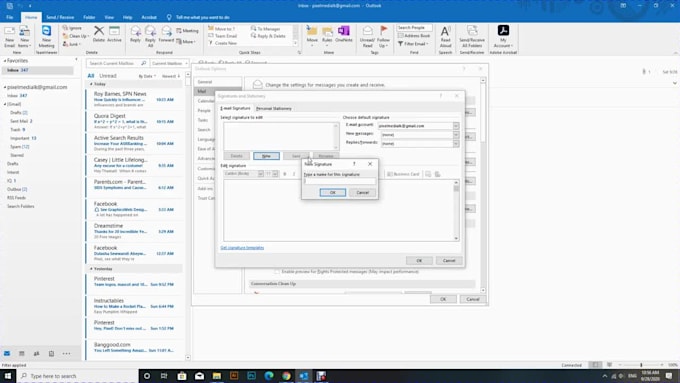Enable preview for Rights Protected messages checkbox
Image resolution: width=680 pixels, height=383 pixels.
tap(277, 272)
